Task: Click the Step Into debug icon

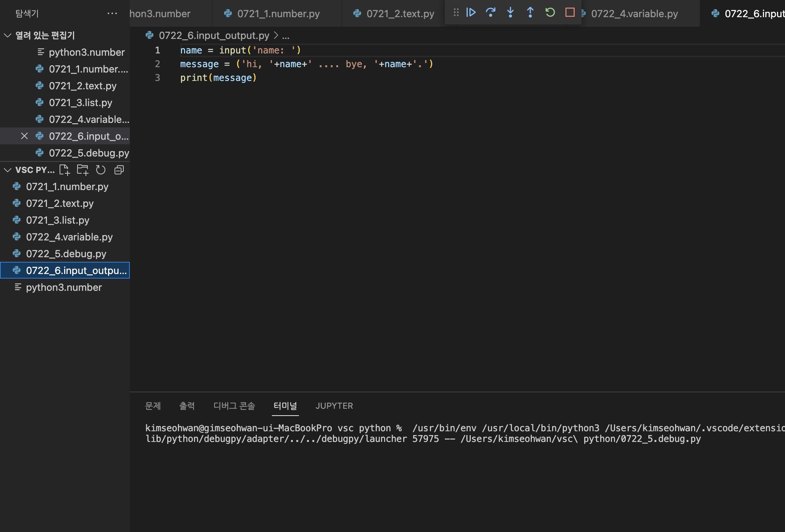Action: [x=510, y=13]
